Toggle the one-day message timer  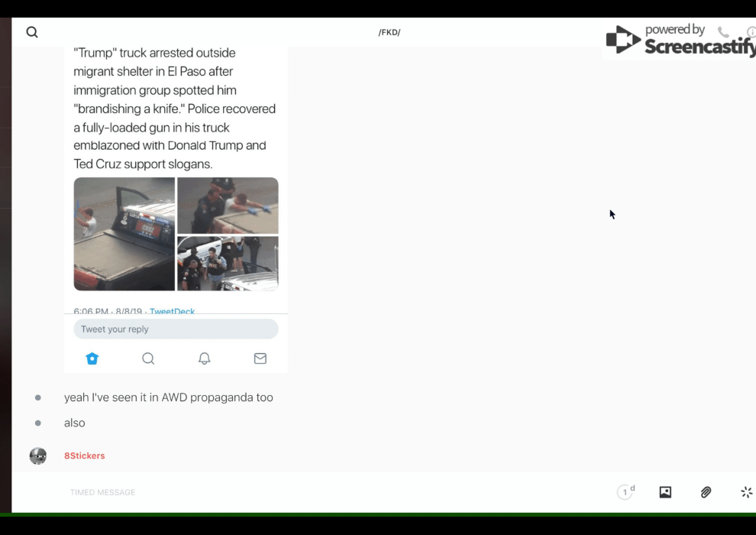click(x=625, y=492)
